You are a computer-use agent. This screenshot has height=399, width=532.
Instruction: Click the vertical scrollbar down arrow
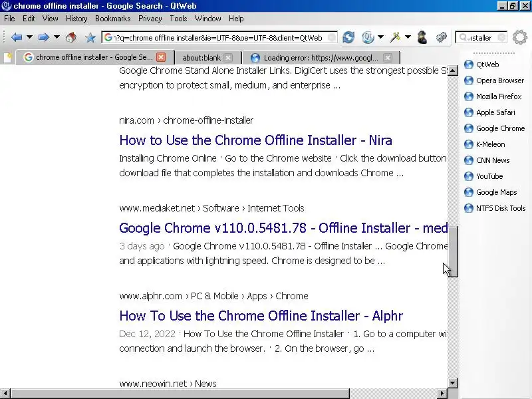453,383
